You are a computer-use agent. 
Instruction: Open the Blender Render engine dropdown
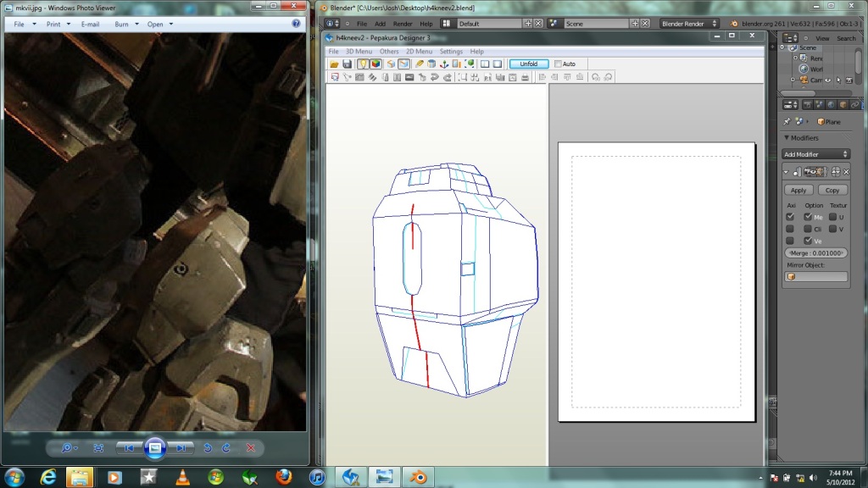pyautogui.click(x=689, y=24)
